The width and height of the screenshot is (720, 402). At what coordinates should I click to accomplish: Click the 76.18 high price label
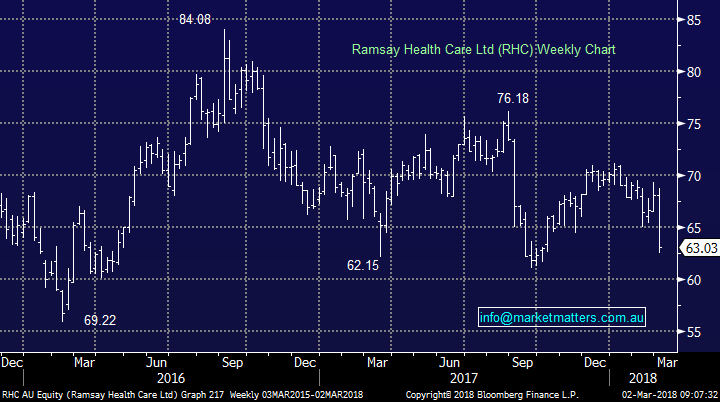point(513,98)
